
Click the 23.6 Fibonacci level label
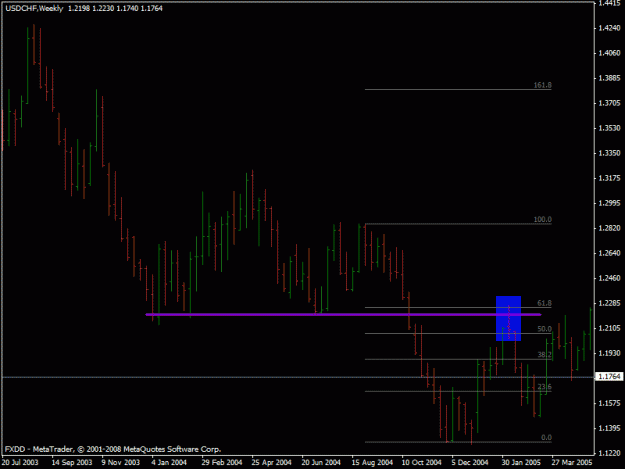544,387
